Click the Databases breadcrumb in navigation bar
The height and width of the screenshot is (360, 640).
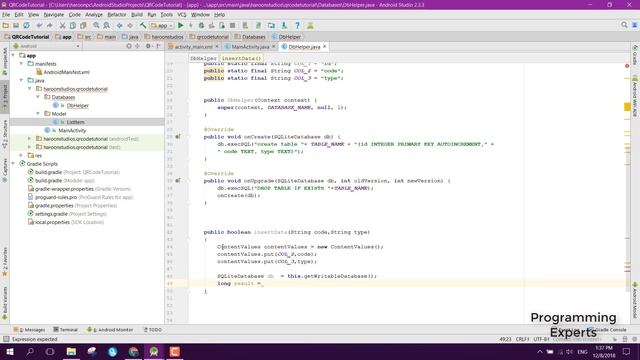[250, 37]
